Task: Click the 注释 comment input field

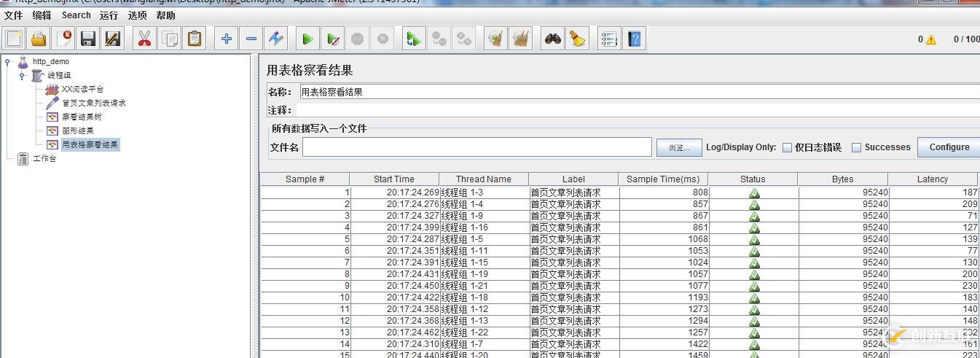Action: tap(638, 110)
